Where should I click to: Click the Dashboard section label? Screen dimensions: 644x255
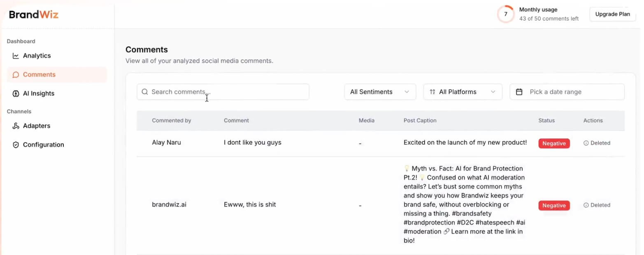[21, 41]
